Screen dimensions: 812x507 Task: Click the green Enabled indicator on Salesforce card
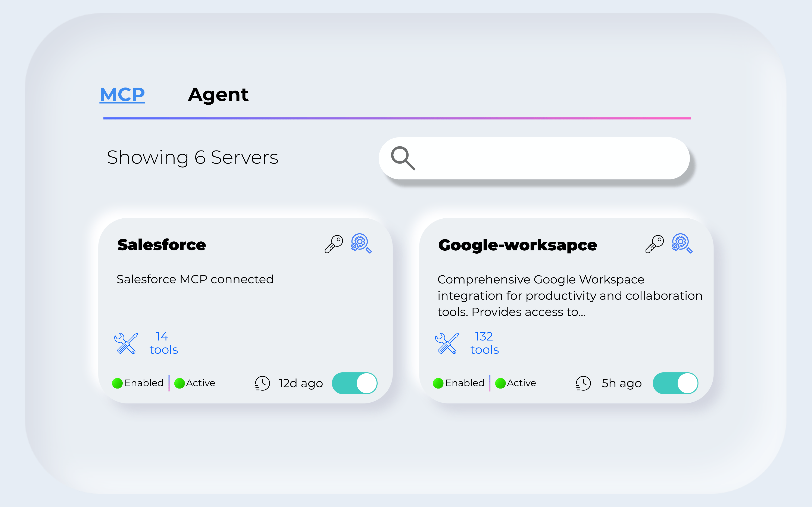(x=117, y=383)
